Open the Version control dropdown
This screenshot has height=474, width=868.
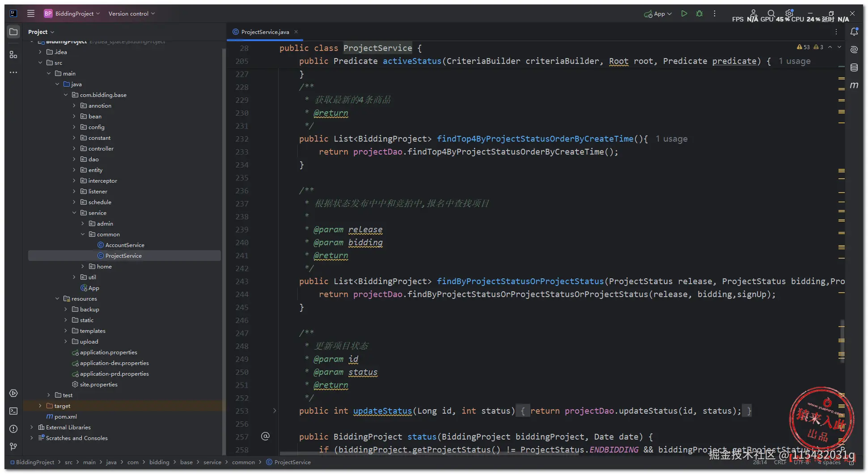click(x=131, y=13)
